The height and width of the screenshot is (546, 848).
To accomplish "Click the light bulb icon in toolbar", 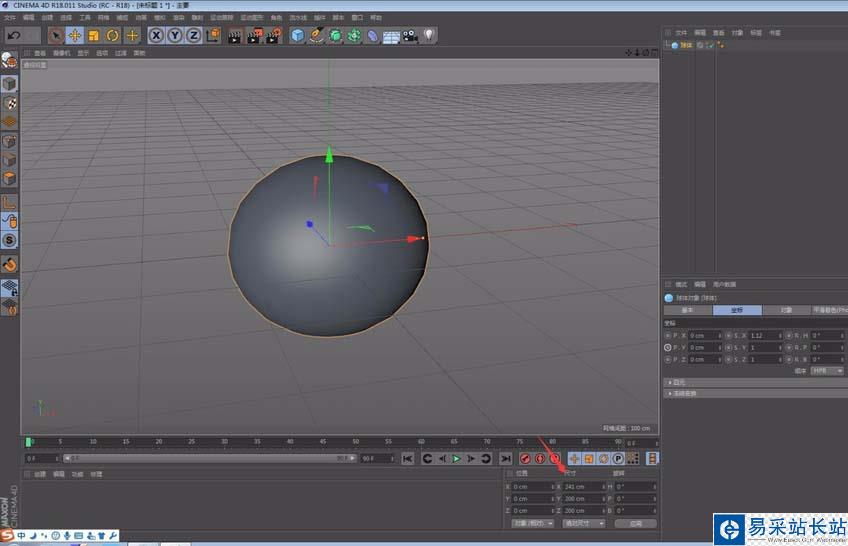I will click(x=429, y=35).
